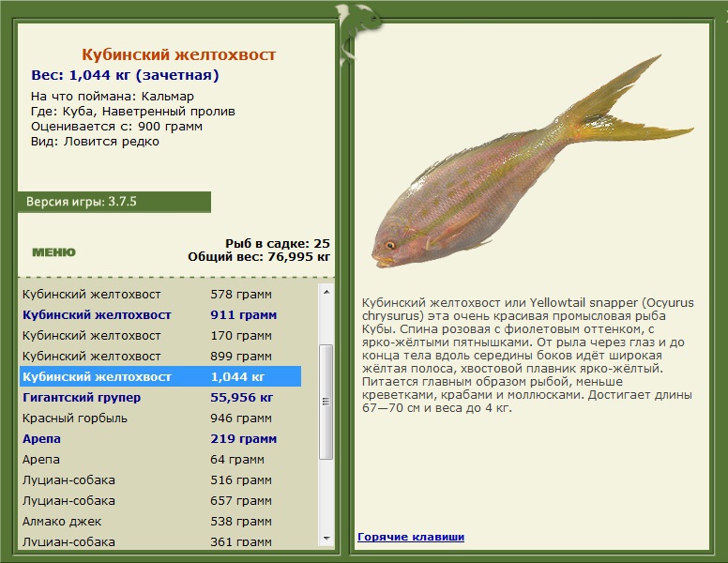
Task: Click the Общий вес: 76,995 кг total
Action: pos(259,257)
